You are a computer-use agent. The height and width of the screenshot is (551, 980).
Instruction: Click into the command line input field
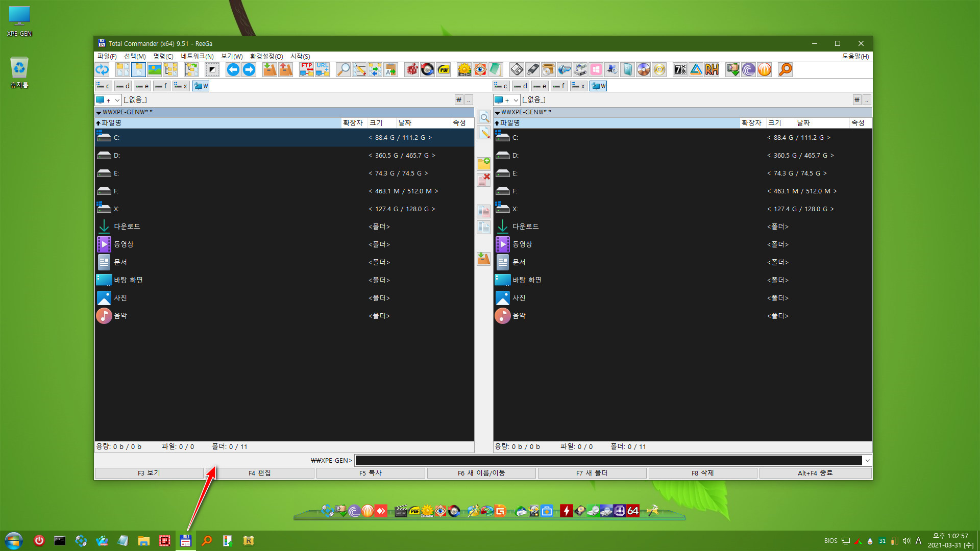tap(608, 461)
